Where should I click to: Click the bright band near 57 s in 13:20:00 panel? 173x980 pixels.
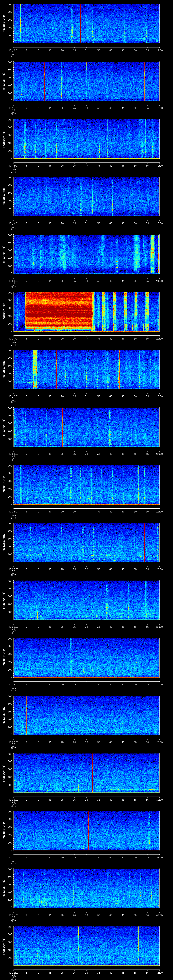click(x=152, y=254)
